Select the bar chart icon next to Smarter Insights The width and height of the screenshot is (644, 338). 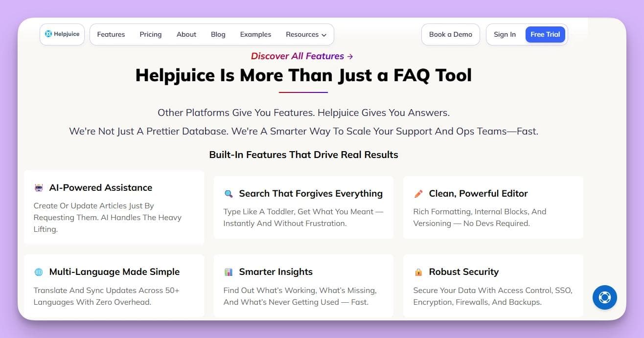(228, 271)
